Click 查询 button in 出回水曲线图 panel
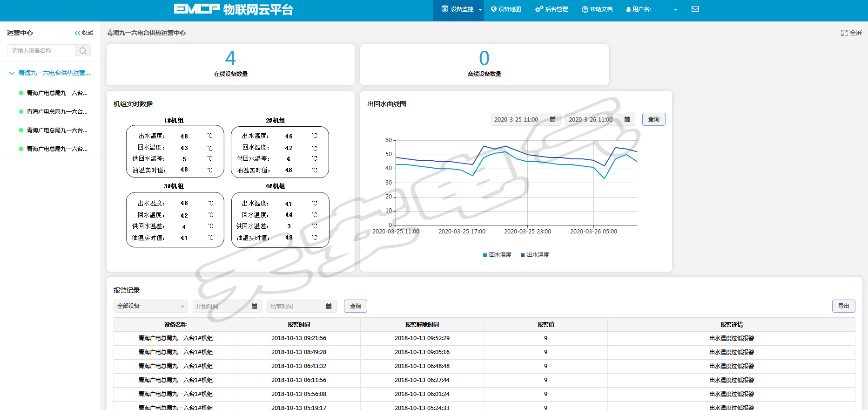The height and width of the screenshot is (410, 868). (654, 119)
